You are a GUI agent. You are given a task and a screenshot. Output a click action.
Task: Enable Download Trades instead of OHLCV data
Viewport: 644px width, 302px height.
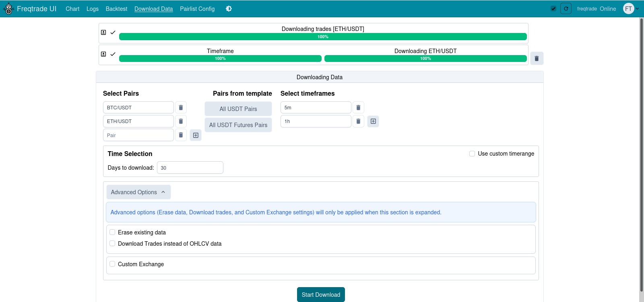113,244
